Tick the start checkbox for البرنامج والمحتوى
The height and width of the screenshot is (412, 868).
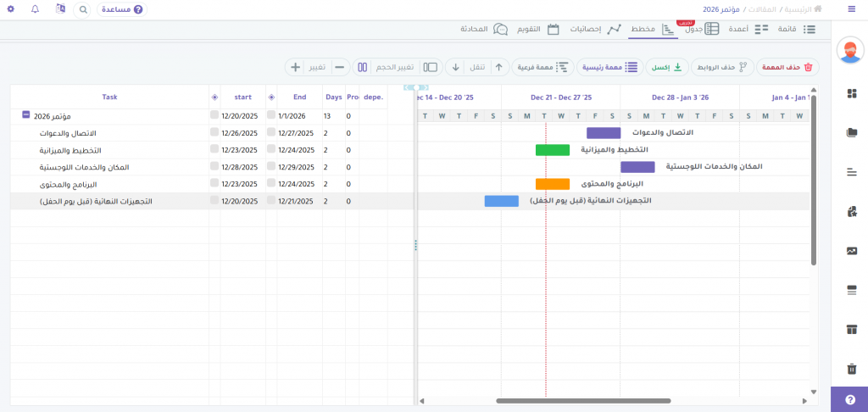(214, 184)
